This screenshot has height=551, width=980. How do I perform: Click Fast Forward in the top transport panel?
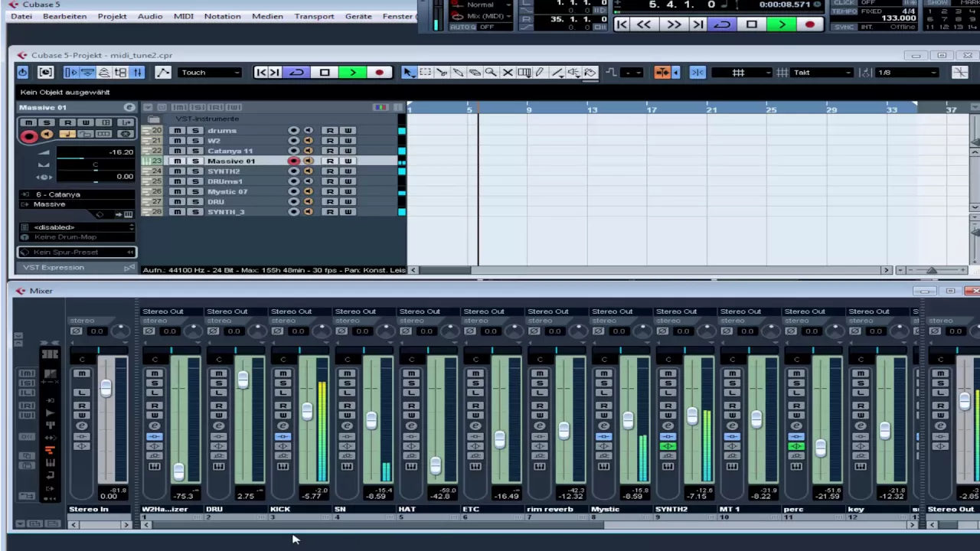click(674, 24)
